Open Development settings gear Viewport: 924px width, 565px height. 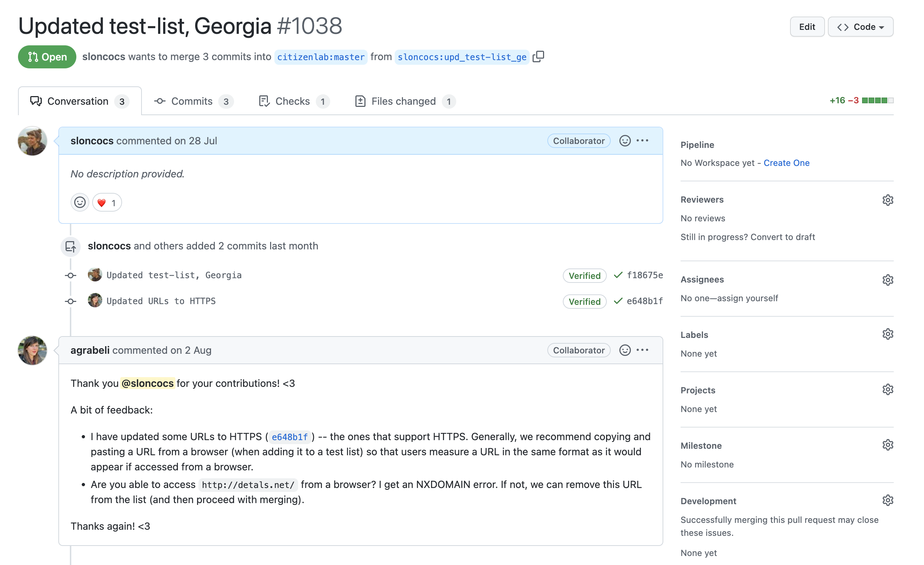click(888, 501)
